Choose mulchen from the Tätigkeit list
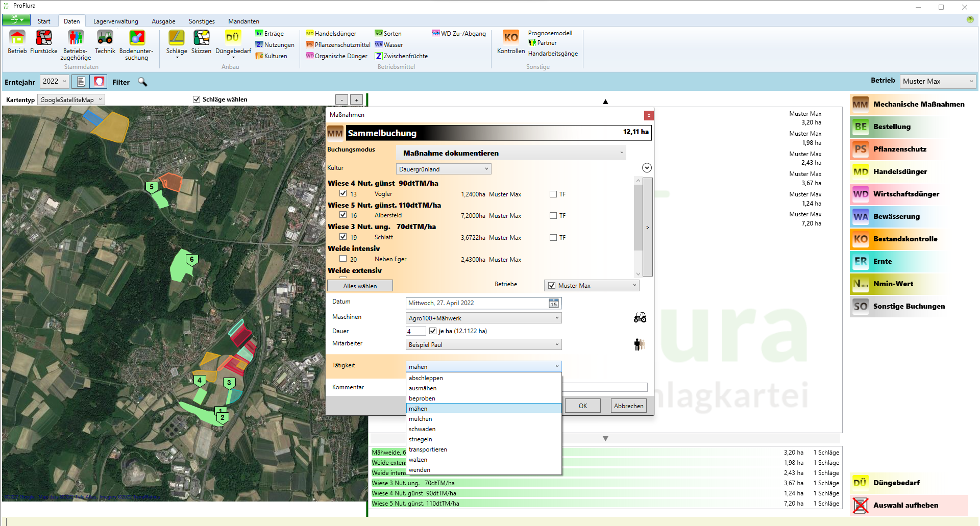The height and width of the screenshot is (526, 980). coord(421,419)
